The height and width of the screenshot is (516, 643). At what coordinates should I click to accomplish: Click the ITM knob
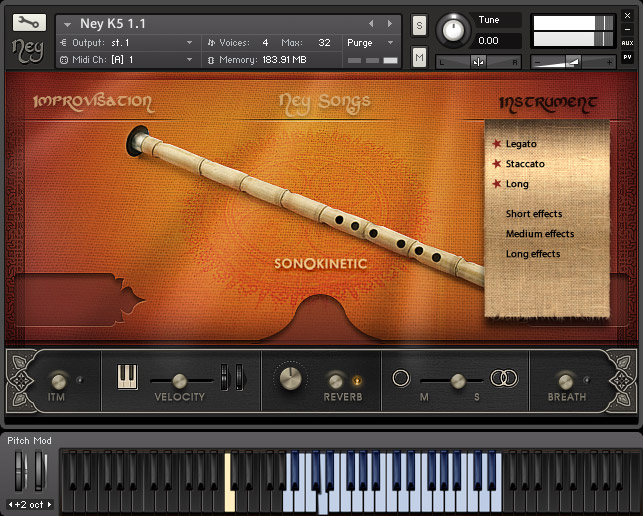(x=59, y=381)
